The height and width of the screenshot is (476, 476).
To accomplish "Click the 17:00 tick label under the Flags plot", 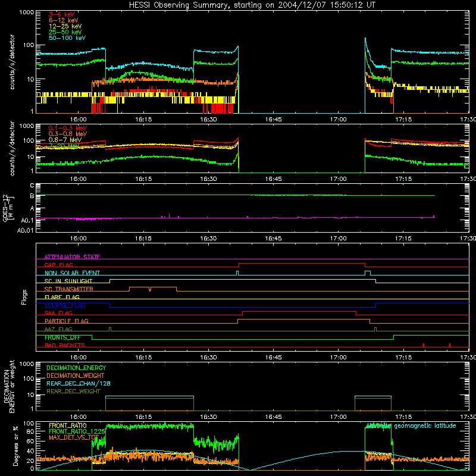I will click(338, 358).
